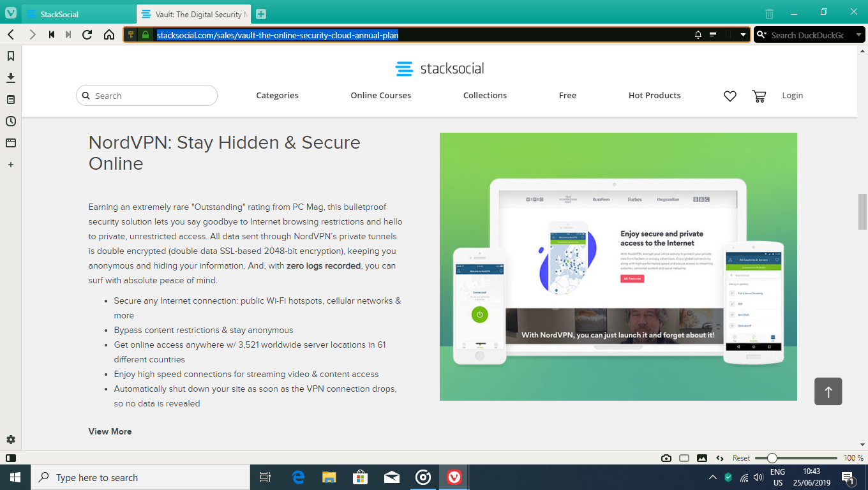Image resolution: width=868 pixels, height=490 pixels.
Task: Open Reader view from address bar
Action: [713, 35]
